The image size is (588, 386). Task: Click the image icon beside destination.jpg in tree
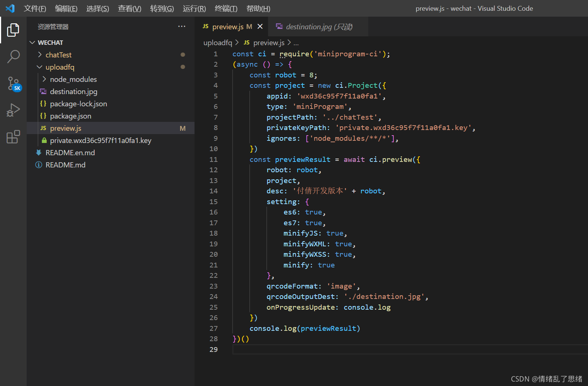coord(43,91)
